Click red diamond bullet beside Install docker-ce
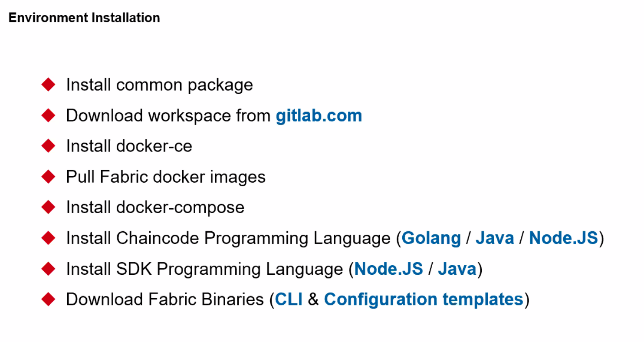This screenshot has width=644, height=342. (x=48, y=145)
